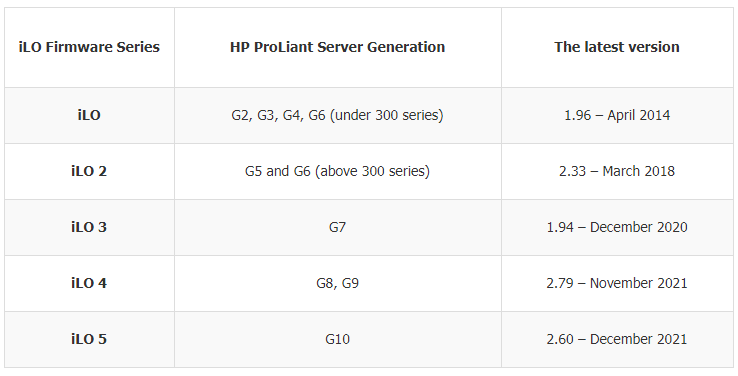The height and width of the screenshot is (376, 738).
Task: Select the '2.60 – December 2021' cell
Action: 617,339
